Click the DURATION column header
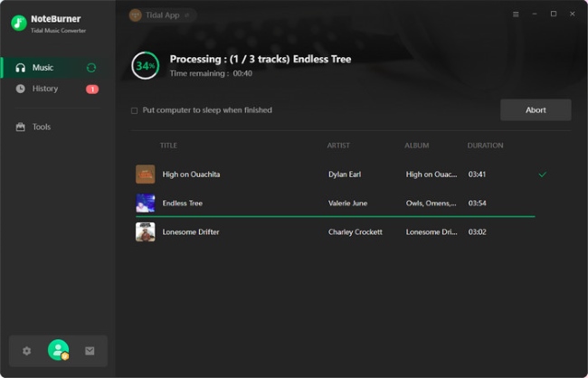This screenshot has width=588, height=378. click(485, 146)
